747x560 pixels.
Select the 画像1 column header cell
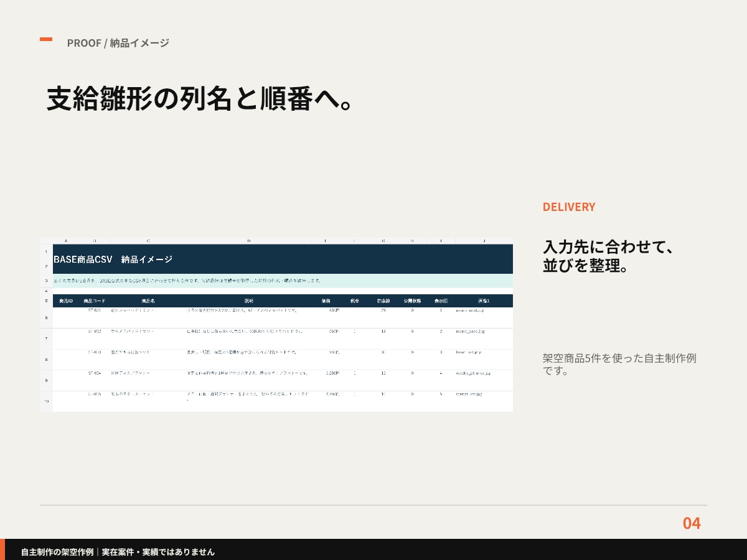(x=484, y=301)
